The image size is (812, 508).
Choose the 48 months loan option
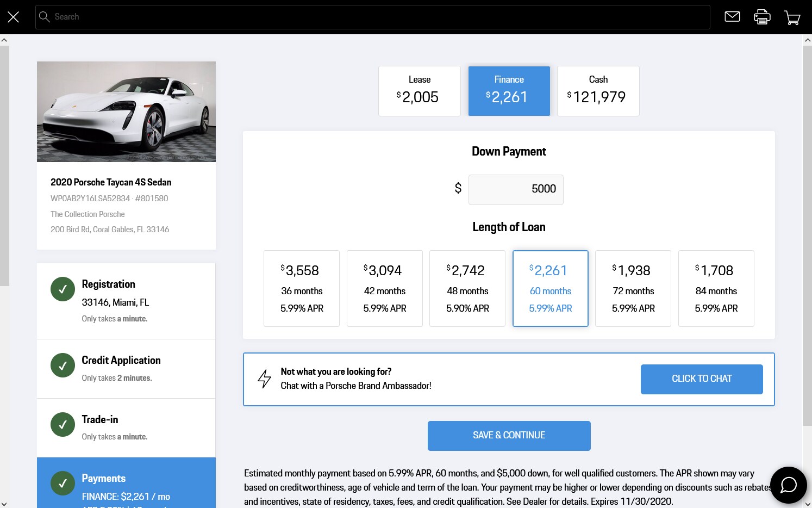click(467, 288)
